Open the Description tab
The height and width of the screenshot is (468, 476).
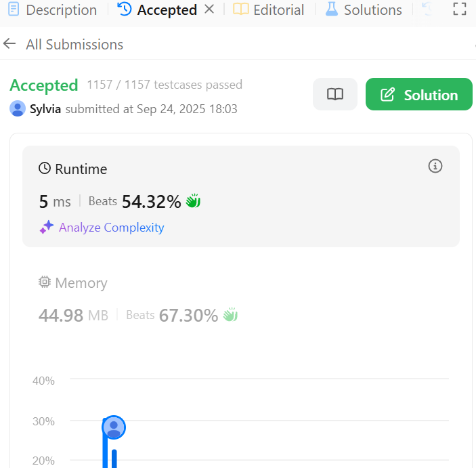point(52,10)
